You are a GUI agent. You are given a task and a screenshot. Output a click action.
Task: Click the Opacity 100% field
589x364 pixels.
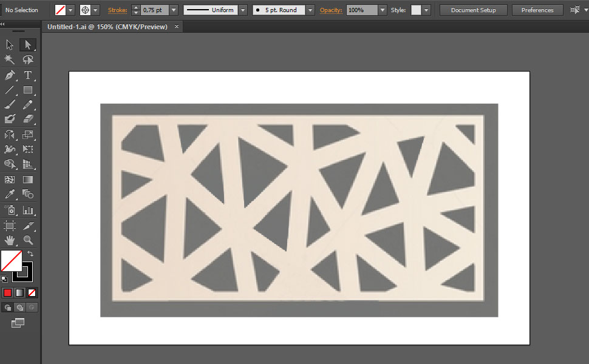[x=362, y=10]
